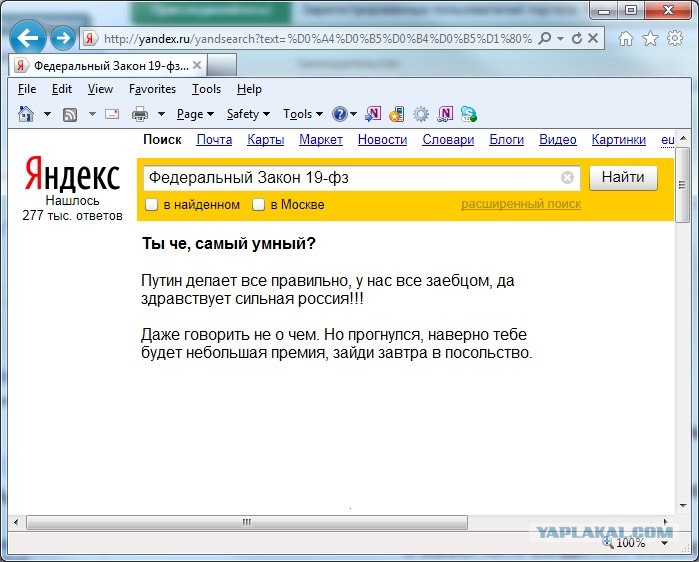
Task: Expand the Page dropdown menu
Action: tap(195, 115)
